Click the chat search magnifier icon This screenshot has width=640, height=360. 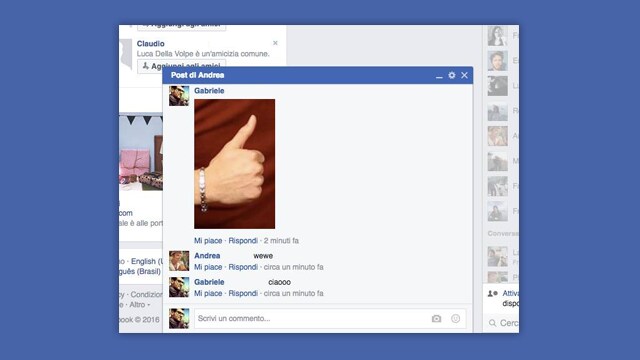[x=493, y=323]
